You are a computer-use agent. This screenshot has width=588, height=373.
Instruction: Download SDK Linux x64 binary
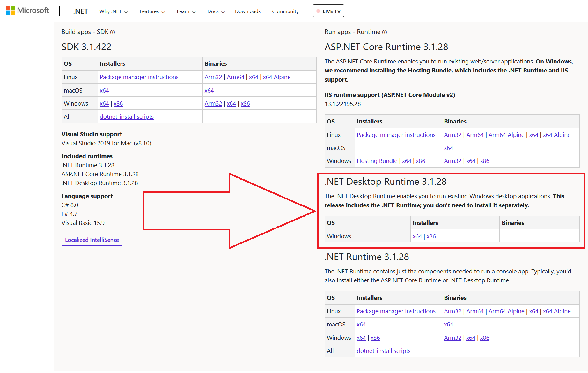tap(254, 77)
